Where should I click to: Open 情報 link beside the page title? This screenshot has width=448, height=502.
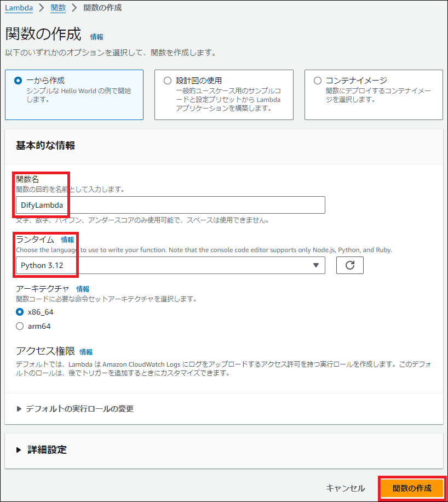click(96, 37)
